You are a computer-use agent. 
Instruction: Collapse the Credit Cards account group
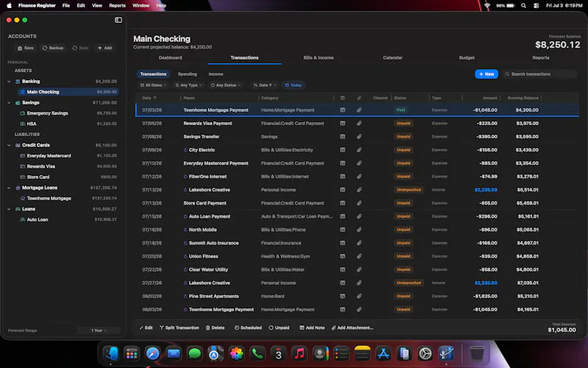[9, 145]
